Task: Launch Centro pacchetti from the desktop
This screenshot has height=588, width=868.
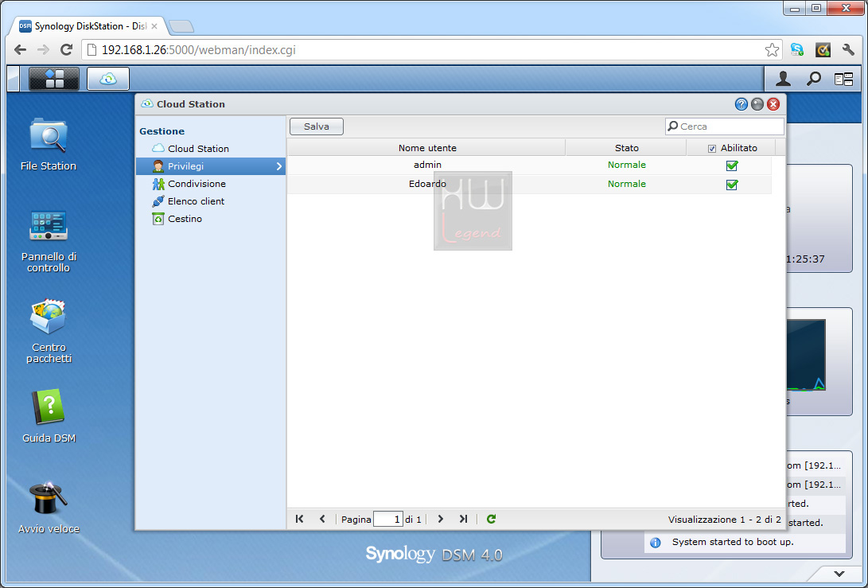Action: pyautogui.click(x=49, y=331)
